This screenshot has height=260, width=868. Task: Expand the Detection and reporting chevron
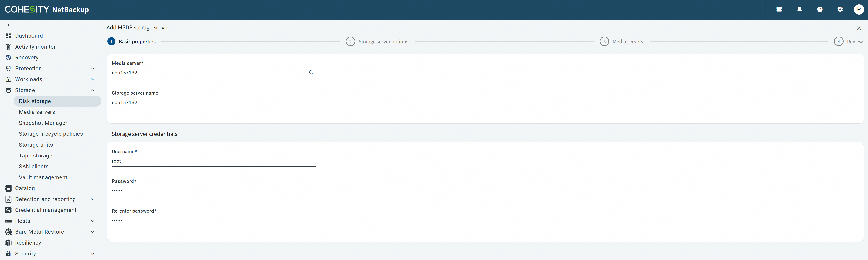pos(93,199)
